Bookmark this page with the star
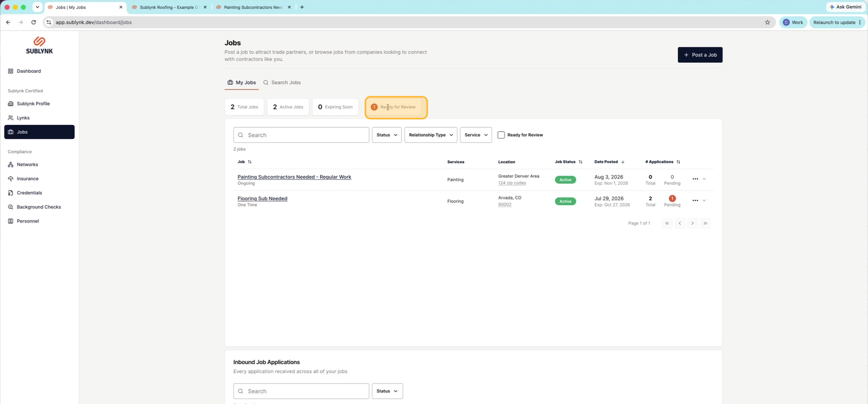Screen dimensions: 868x404 767,22
